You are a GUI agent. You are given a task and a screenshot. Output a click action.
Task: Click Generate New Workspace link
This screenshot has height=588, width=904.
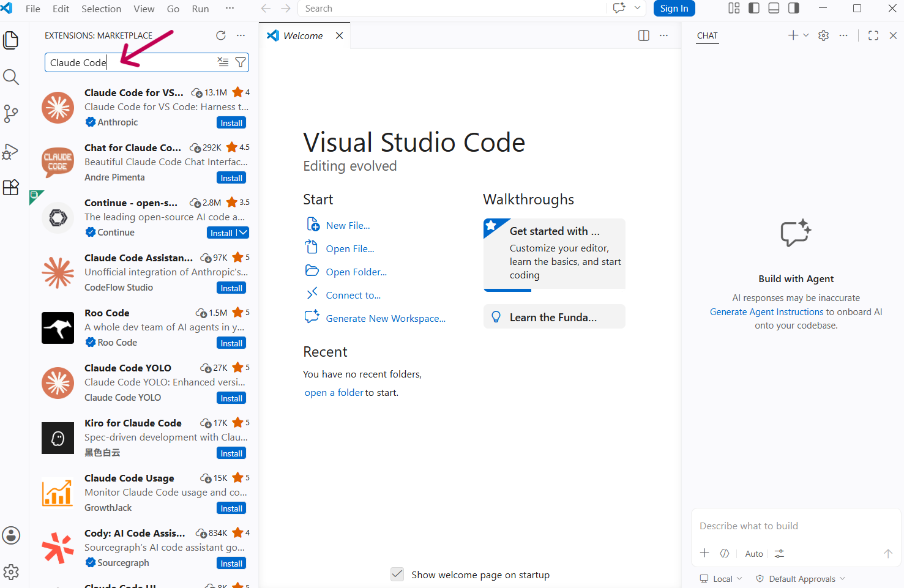tap(386, 318)
